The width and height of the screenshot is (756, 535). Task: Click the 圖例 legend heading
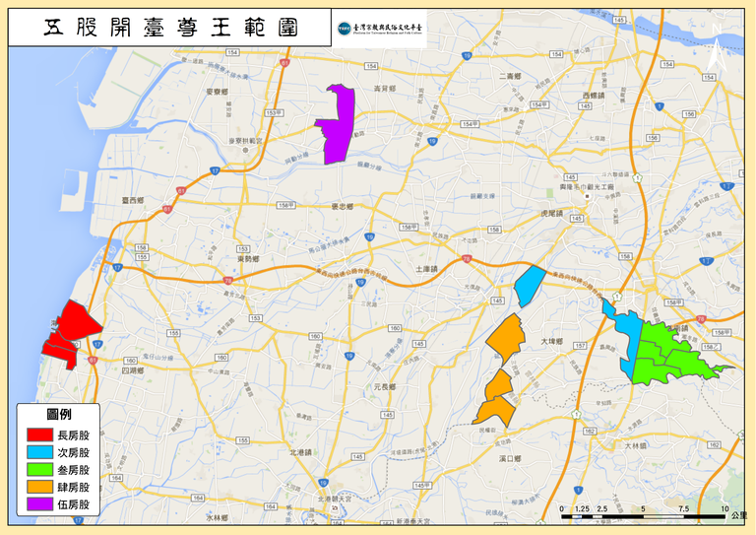(59, 415)
